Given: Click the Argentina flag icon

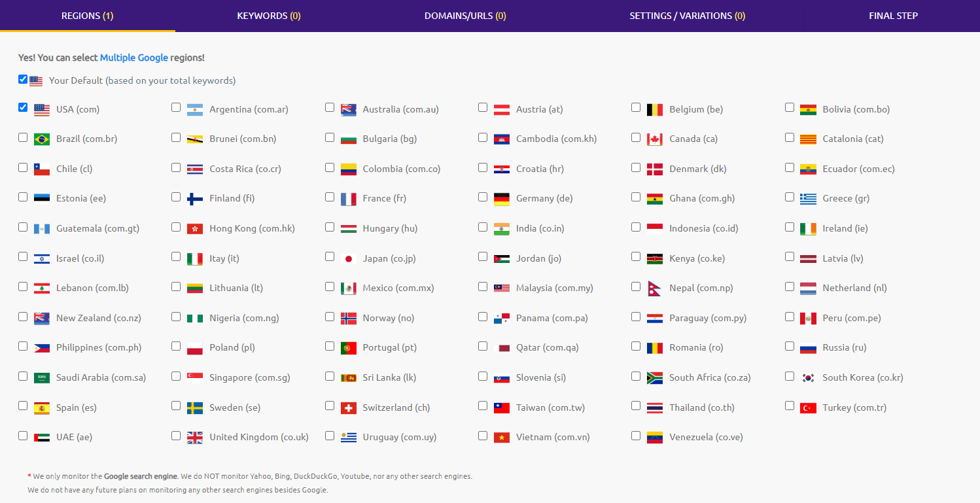Looking at the screenshot, I should coord(195,110).
